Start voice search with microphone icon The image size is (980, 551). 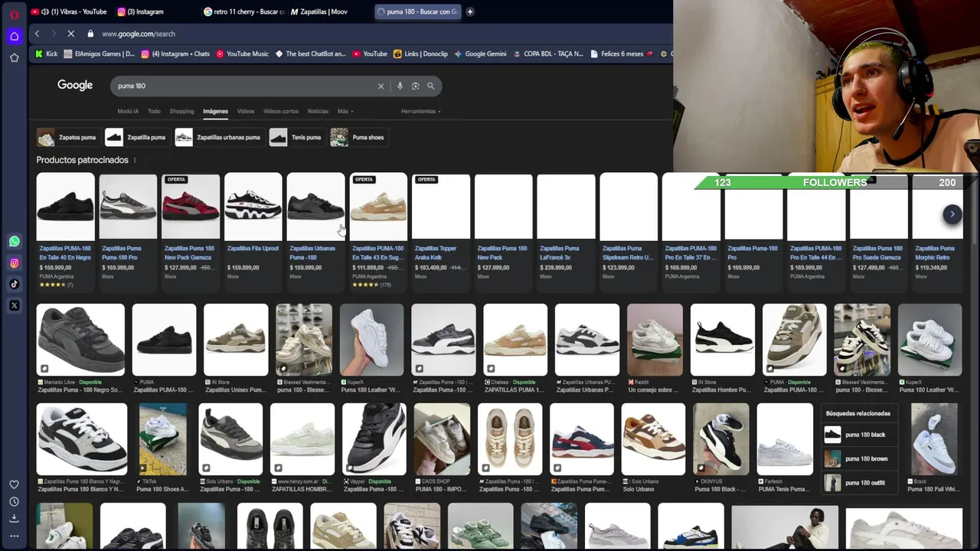pyautogui.click(x=400, y=86)
